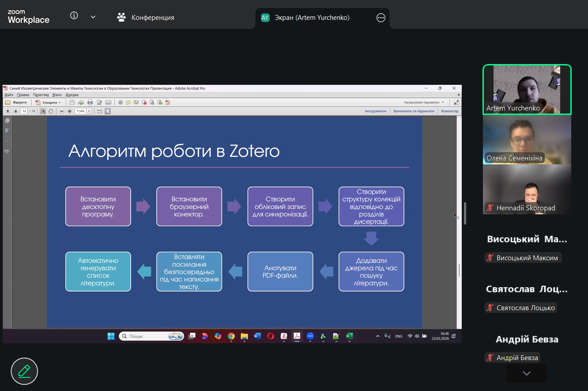Open more options for shared screen tab
The width and height of the screenshot is (588, 391).
[381, 18]
